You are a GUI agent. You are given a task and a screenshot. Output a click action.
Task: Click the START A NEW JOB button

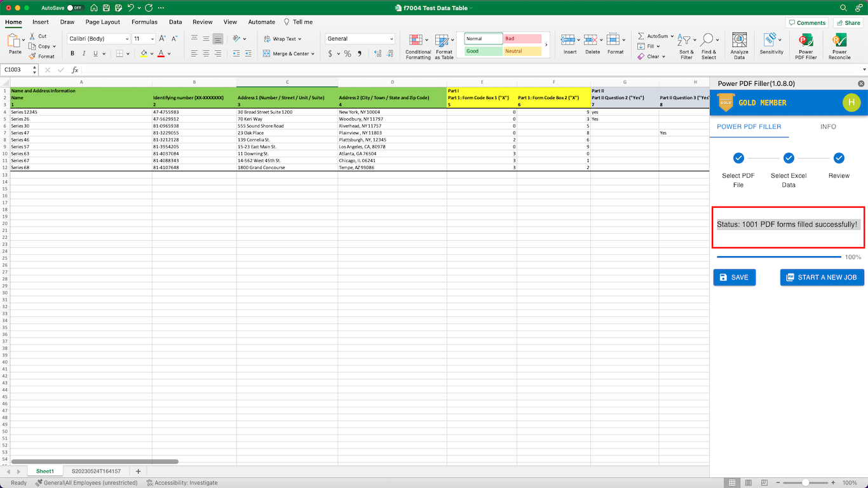(x=822, y=277)
